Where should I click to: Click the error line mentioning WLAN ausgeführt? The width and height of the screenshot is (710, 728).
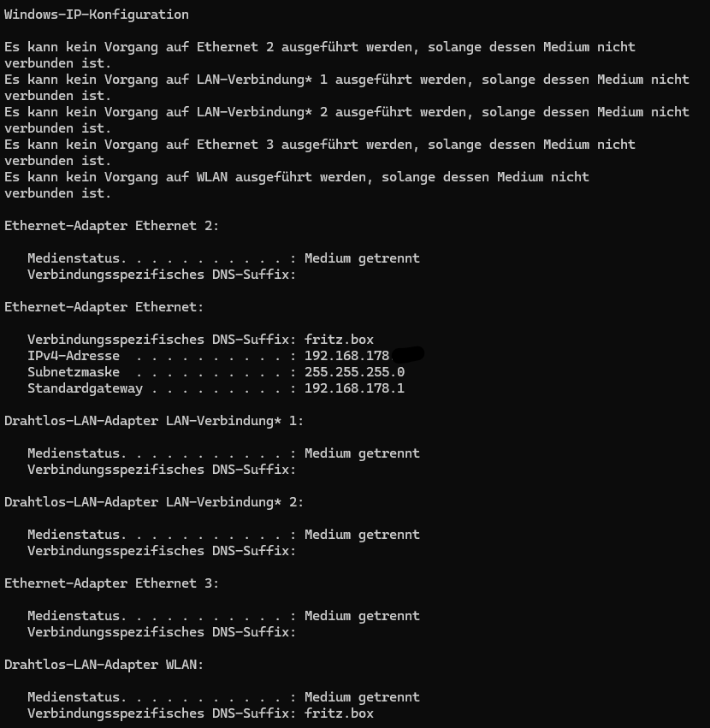[x=297, y=186]
